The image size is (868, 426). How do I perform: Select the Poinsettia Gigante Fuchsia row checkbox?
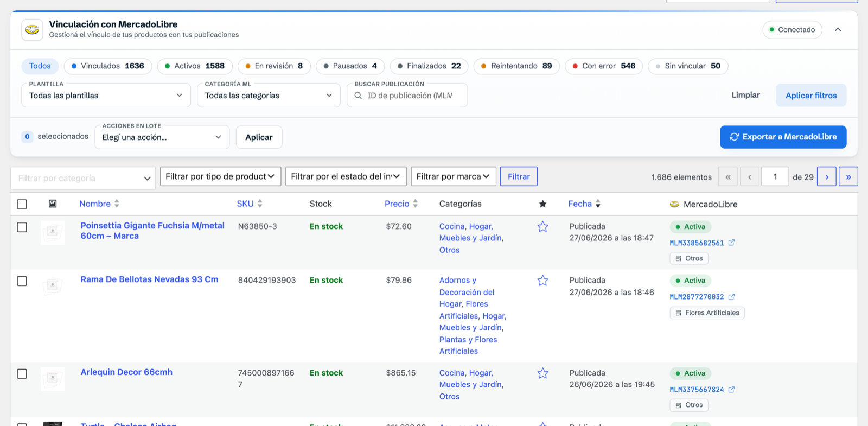coord(22,227)
